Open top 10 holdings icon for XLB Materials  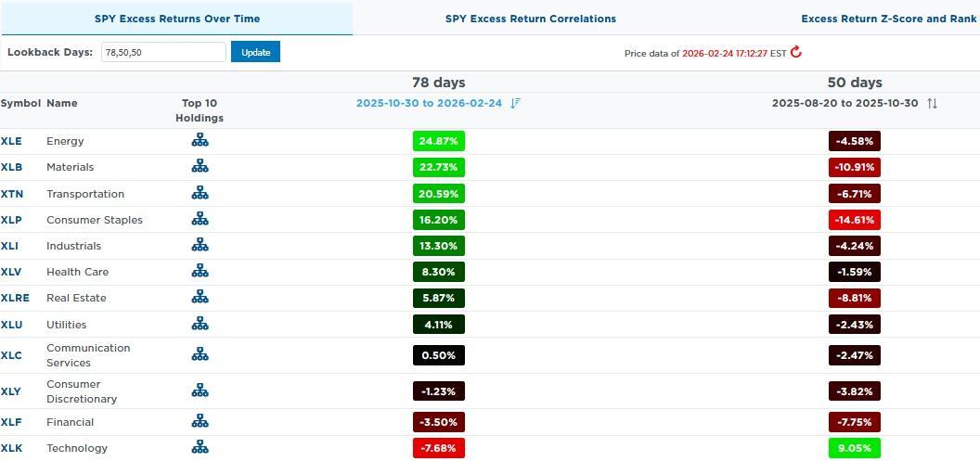click(x=200, y=167)
